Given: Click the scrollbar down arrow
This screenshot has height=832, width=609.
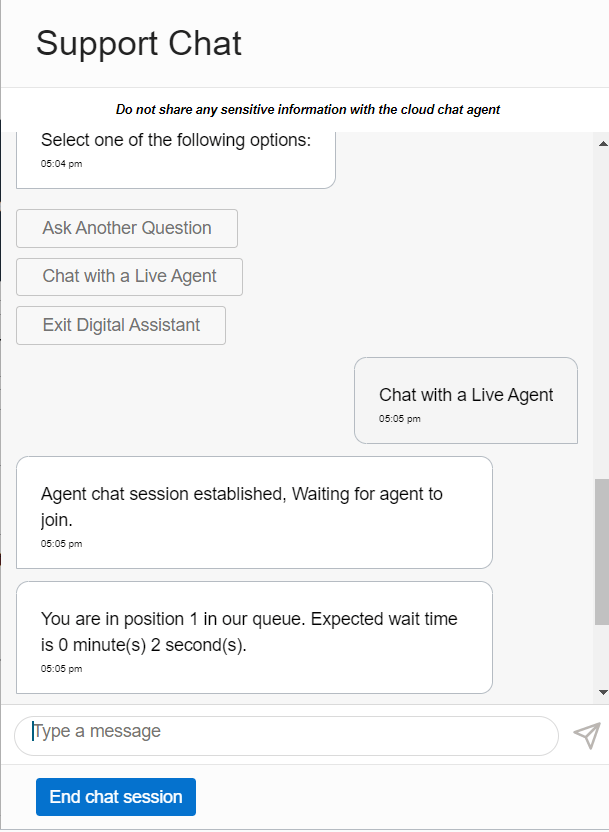Looking at the screenshot, I should [x=602, y=691].
